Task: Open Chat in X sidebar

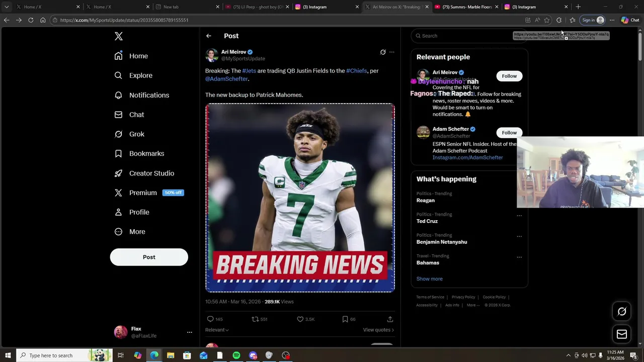Action: click(x=129, y=115)
